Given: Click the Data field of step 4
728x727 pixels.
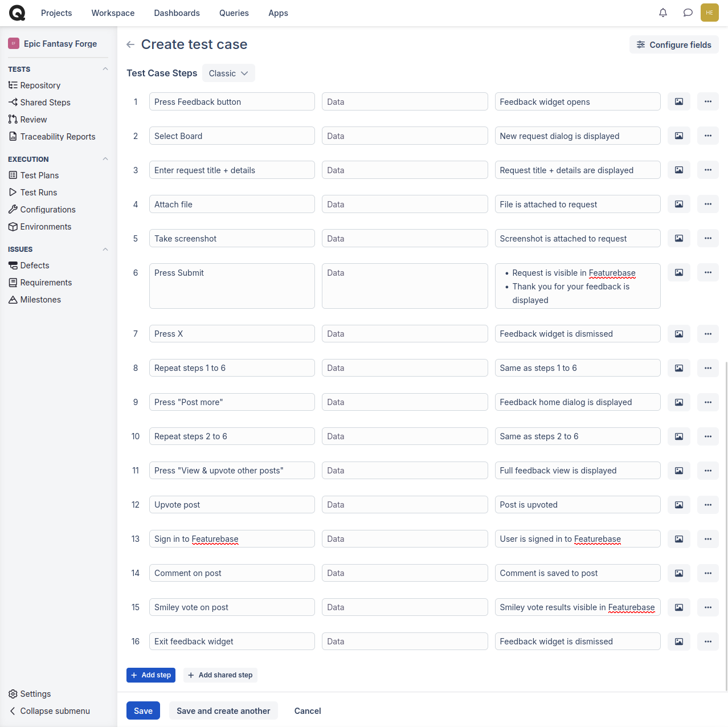Looking at the screenshot, I should coord(404,204).
